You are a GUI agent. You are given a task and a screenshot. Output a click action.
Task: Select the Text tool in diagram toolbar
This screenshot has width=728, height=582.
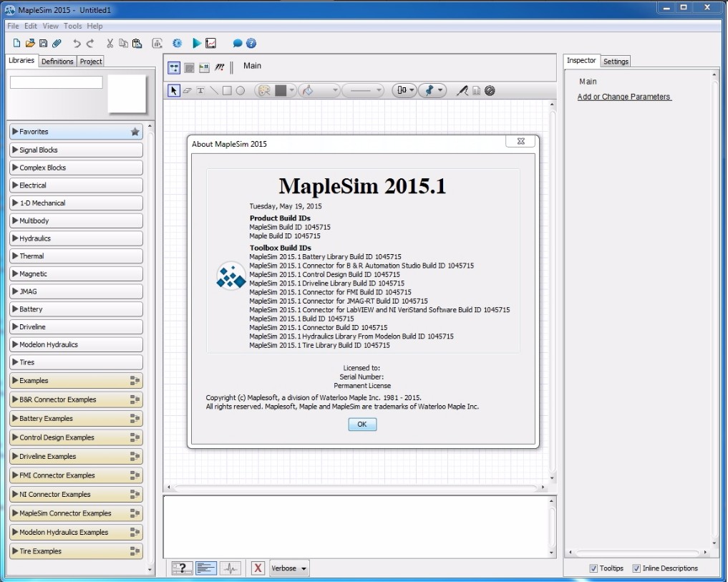click(x=200, y=89)
